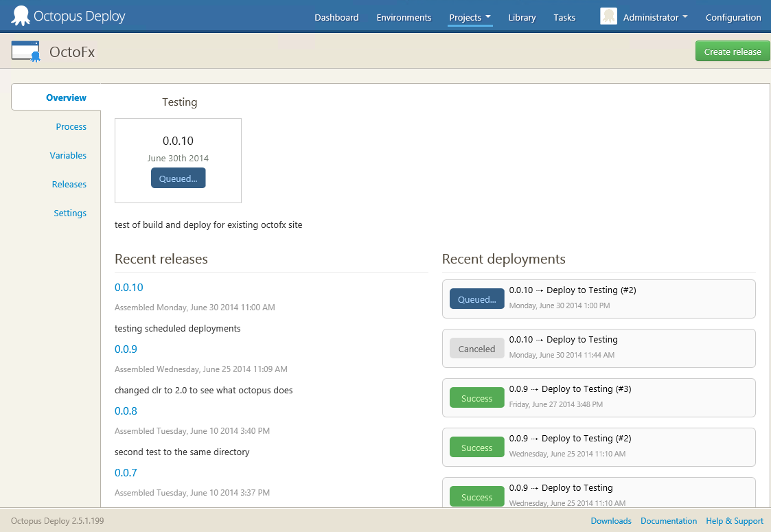Switch to the Variables tab
The image size is (771, 532).
pos(68,155)
